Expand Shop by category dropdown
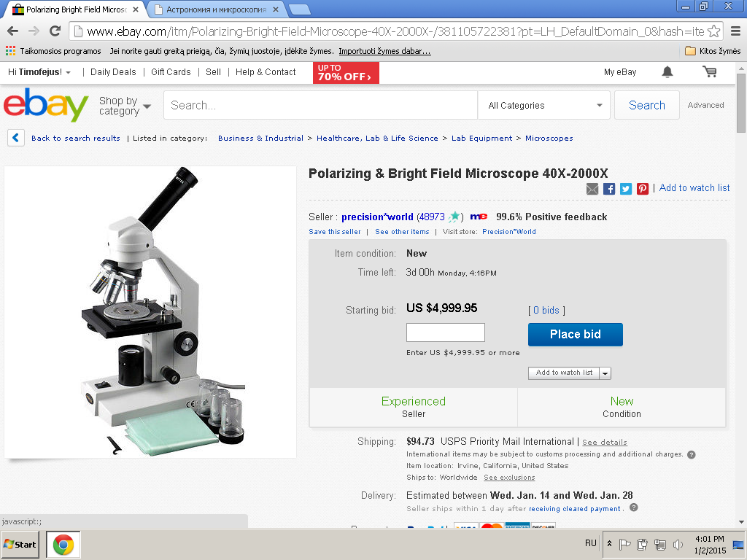Viewport: 747px width, 560px height. (125, 106)
